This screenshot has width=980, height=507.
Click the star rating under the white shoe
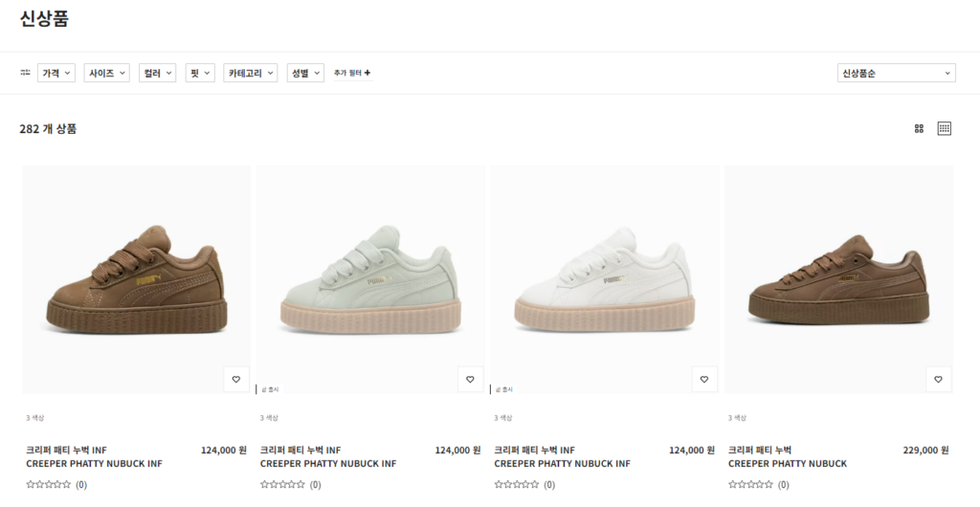517,485
